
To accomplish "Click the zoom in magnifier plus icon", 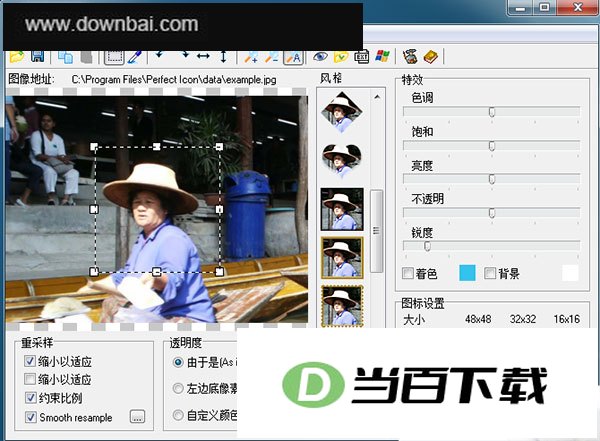I will [251, 57].
